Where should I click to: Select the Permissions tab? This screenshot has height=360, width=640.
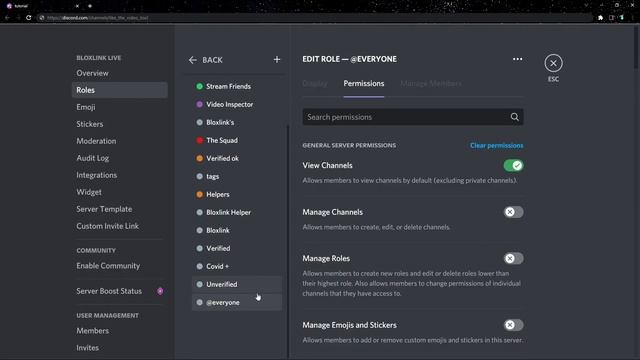point(364,84)
